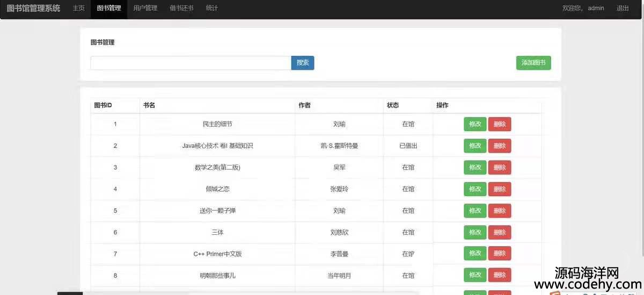644x295 pixels.
Task: Open the 主页 navigation tab
Action: pos(78,9)
